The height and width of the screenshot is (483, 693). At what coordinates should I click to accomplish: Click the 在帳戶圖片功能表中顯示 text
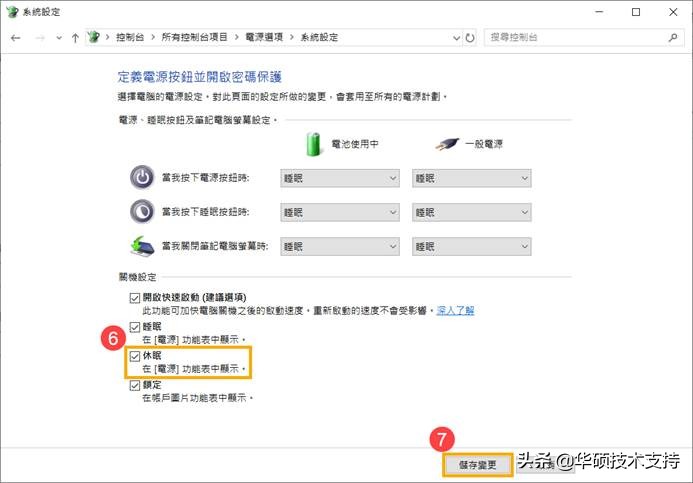(x=197, y=398)
